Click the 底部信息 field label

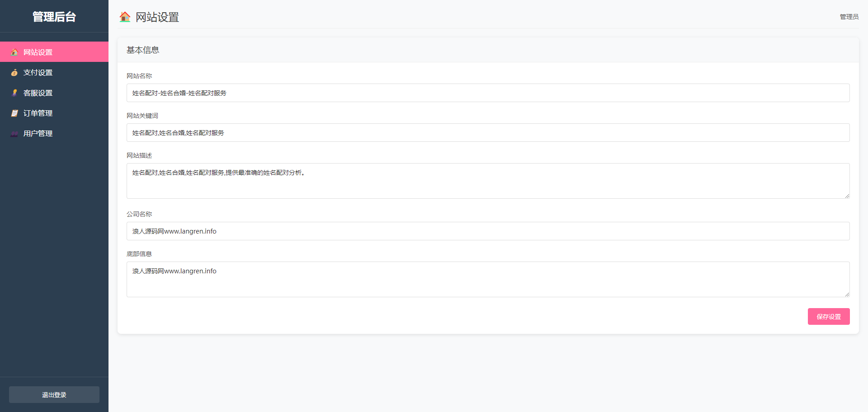[139, 254]
